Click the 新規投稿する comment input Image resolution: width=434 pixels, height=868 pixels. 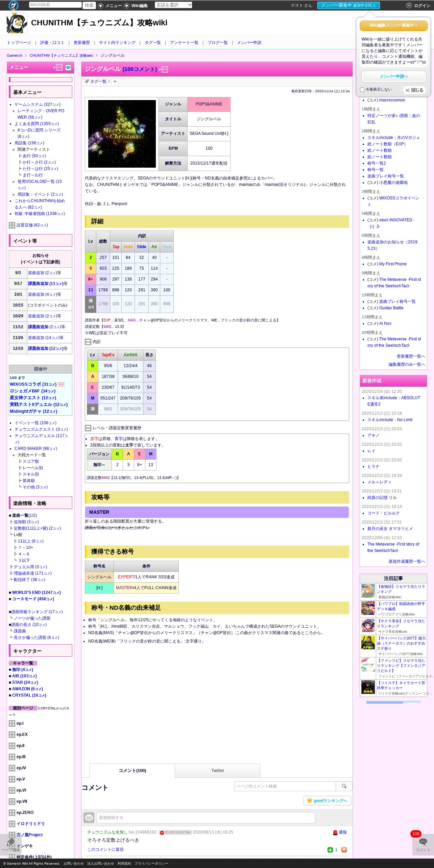point(206,818)
